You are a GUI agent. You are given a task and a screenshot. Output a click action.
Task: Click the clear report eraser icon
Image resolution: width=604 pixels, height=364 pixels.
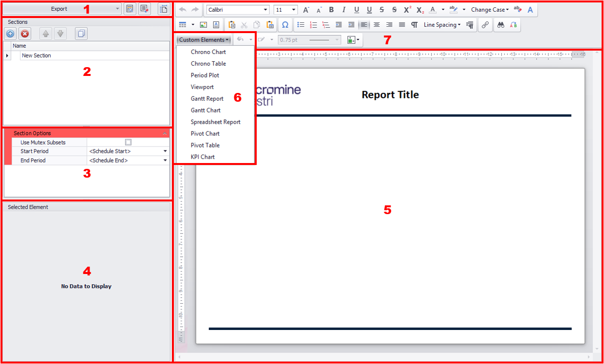(144, 9)
